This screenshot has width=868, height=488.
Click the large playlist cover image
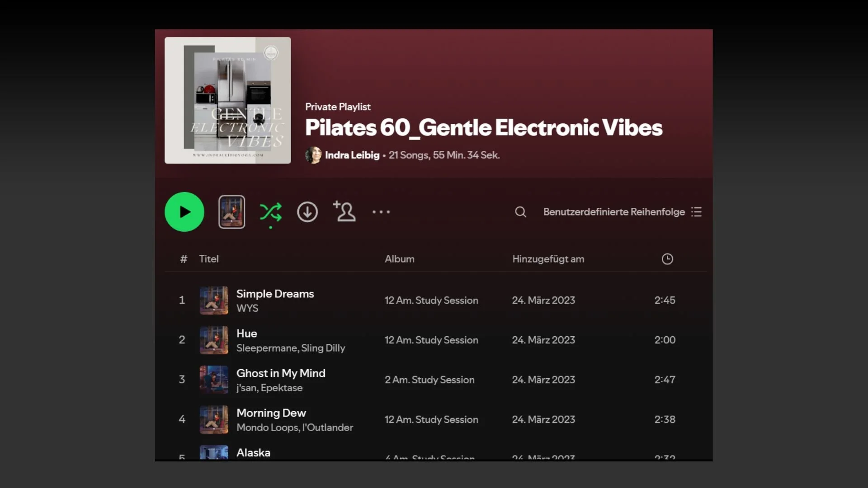228,100
